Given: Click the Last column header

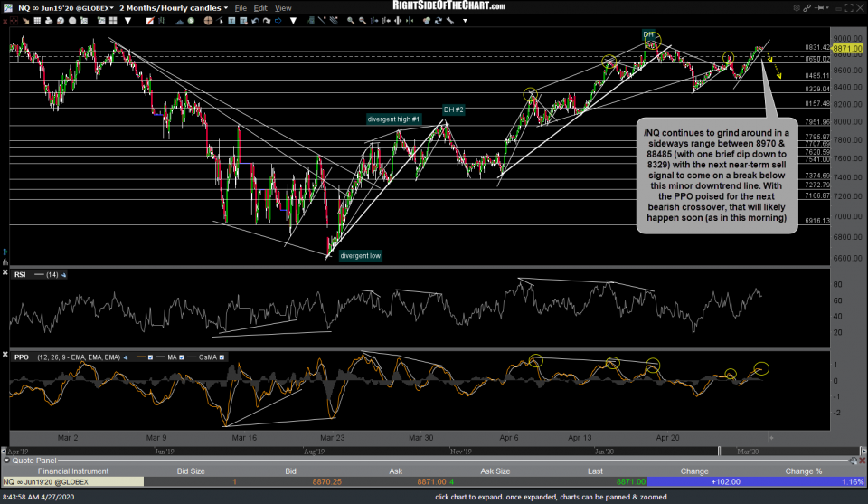Looking at the screenshot, I should tap(595, 471).
